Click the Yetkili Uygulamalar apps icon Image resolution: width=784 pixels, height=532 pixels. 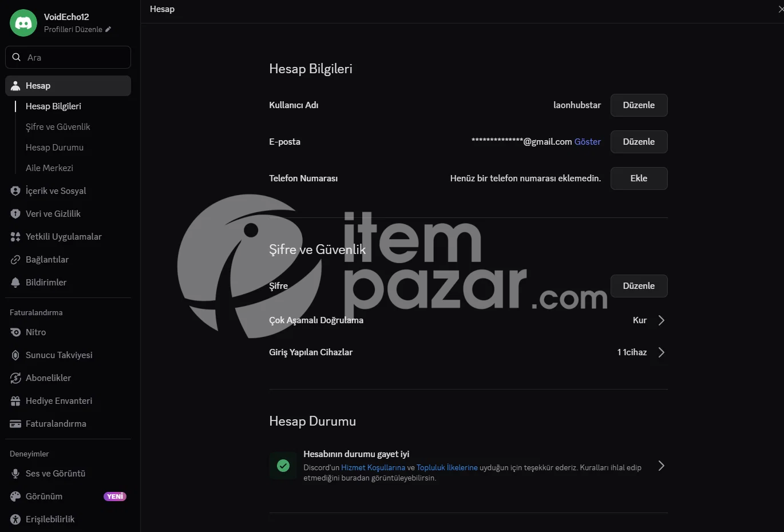pyautogui.click(x=15, y=237)
